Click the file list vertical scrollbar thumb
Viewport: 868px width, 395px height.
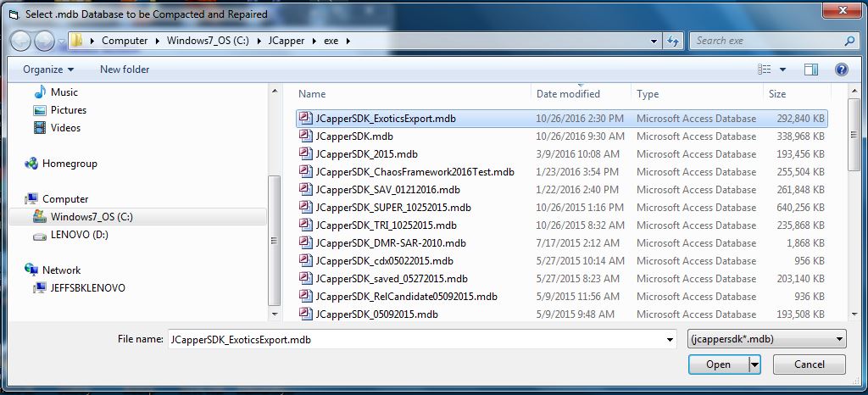[854, 136]
